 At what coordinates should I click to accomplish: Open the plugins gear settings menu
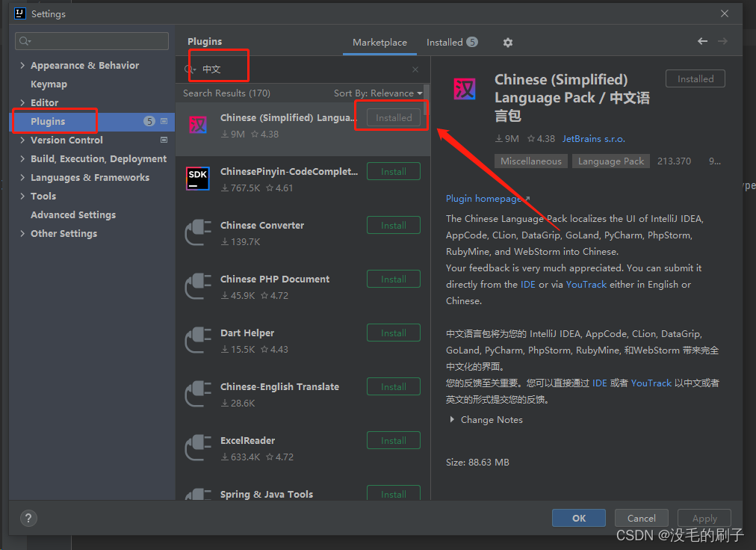point(508,43)
